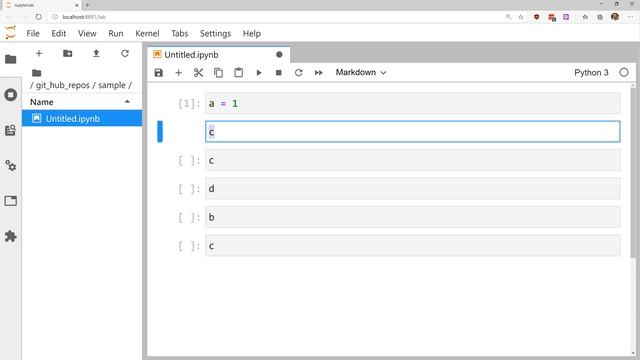Open a new browser tab
The height and width of the screenshot is (360, 640).
pyautogui.click(x=87, y=5)
